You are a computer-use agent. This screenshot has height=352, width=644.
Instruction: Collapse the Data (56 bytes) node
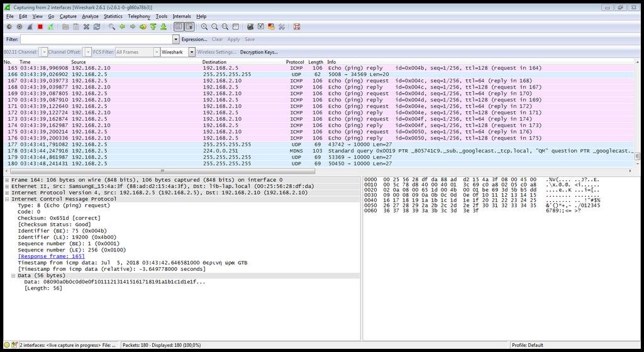13,276
